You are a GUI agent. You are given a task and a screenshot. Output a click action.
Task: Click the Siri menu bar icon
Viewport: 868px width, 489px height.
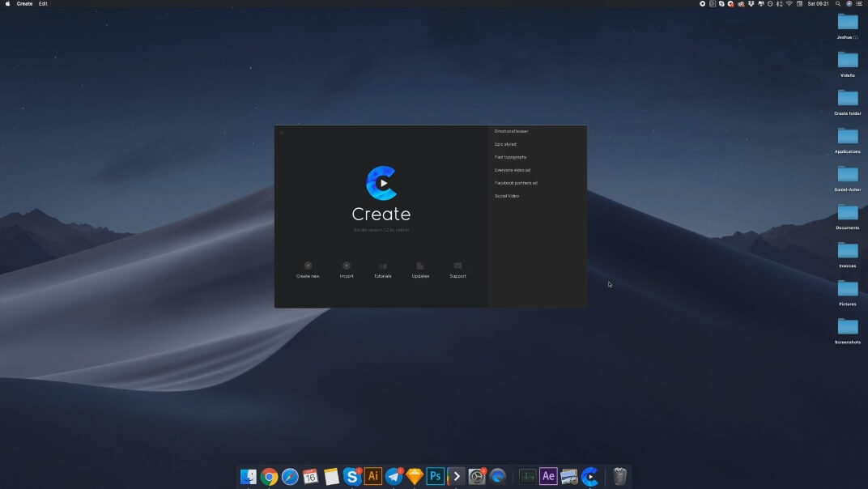pos(849,3)
